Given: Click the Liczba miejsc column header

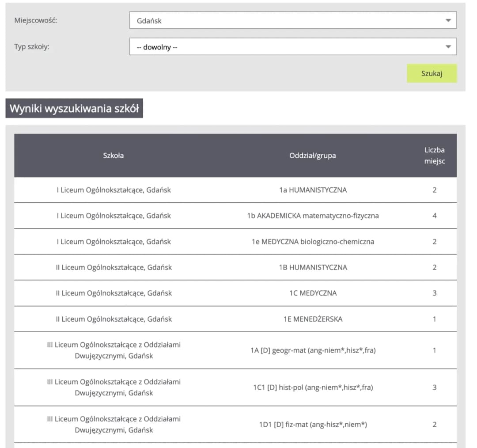Looking at the screenshot, I should 434,156.
